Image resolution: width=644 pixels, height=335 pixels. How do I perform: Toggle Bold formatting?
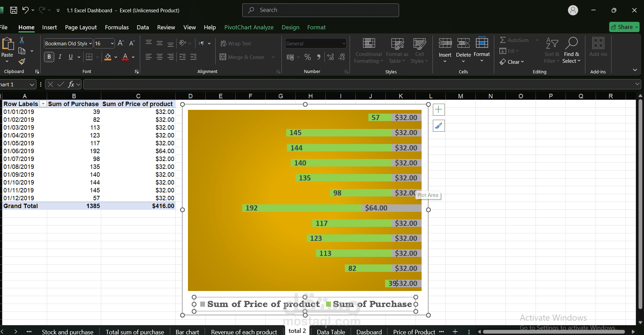click(49, 57)
